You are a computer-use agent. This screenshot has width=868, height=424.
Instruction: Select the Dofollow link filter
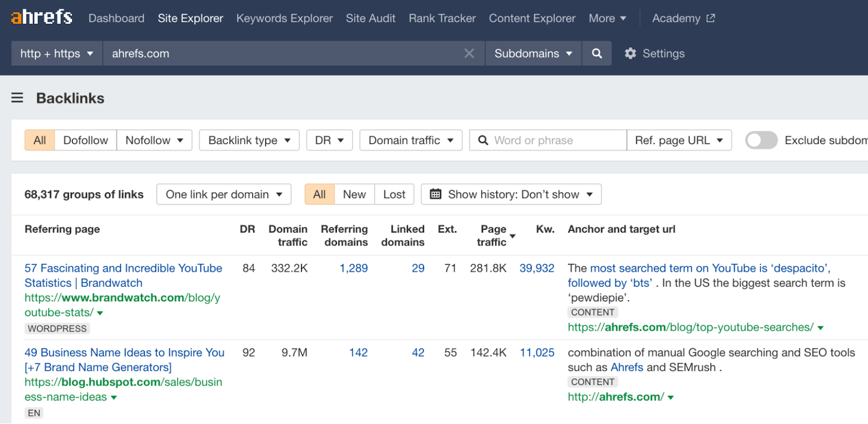[x=85, y=140]
